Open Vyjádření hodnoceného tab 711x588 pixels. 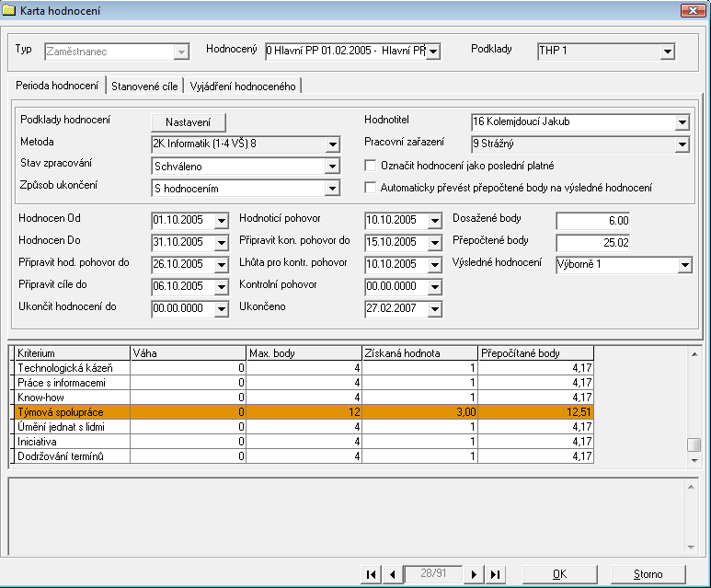[243, 86]
